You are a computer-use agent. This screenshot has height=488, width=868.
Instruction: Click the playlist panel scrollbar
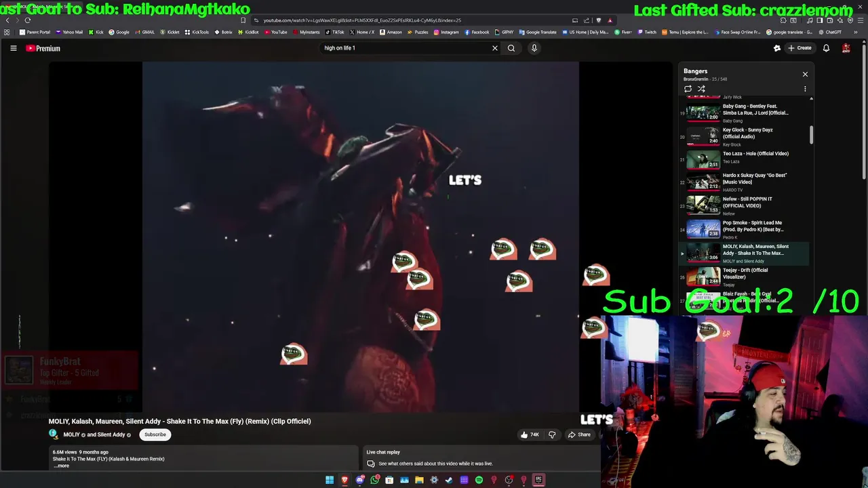pyautogui.click(x=811, y=134)
